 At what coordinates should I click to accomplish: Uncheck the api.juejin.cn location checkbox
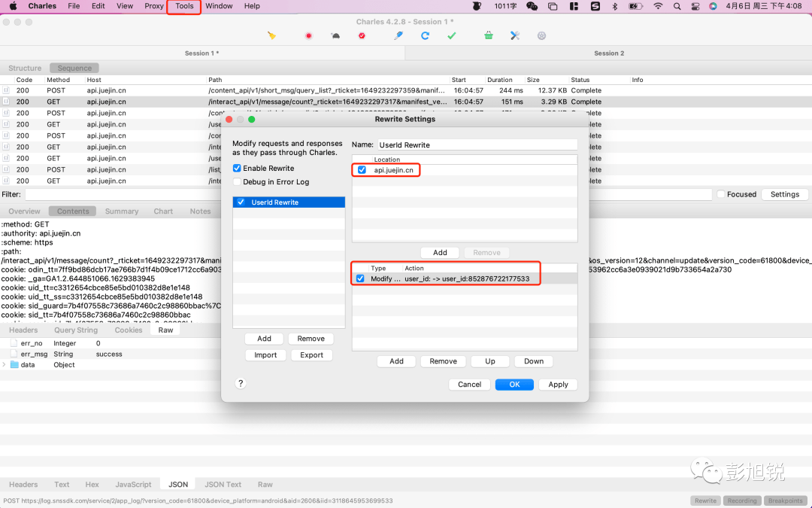[x=362, y=170]
